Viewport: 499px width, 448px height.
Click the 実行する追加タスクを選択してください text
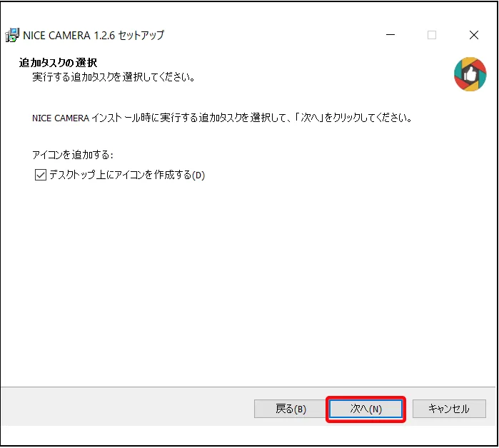pos(114,77)
